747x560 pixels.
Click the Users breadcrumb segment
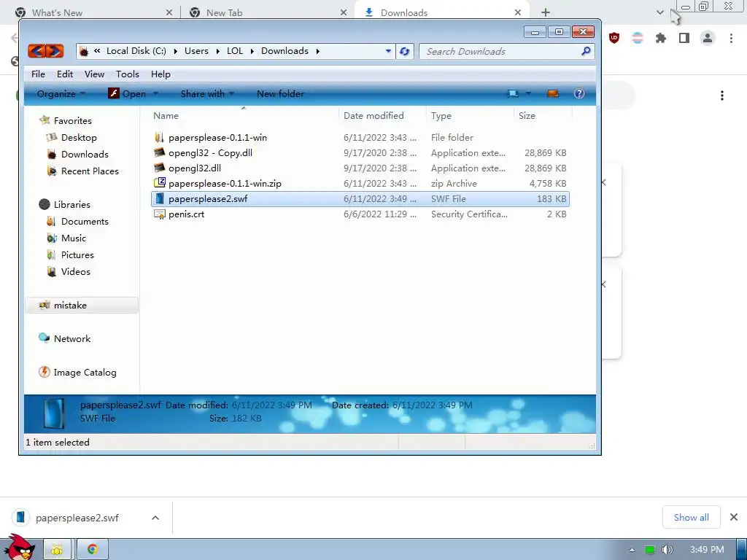[196, 51]
